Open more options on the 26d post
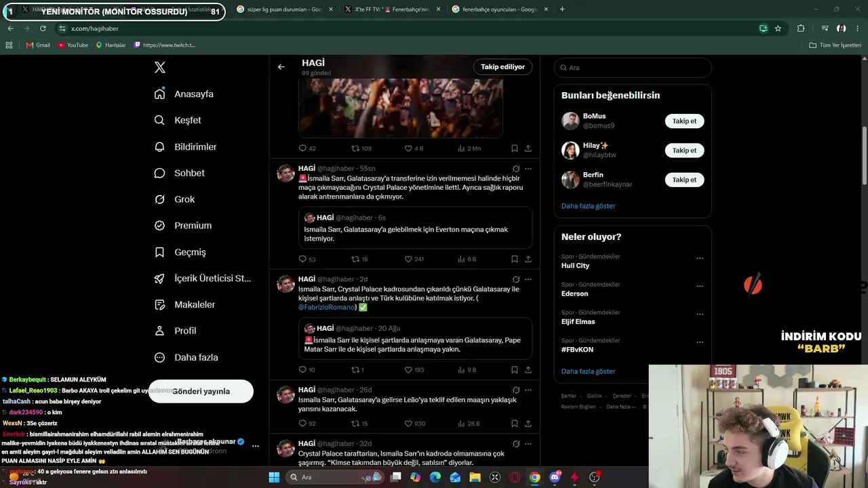The width and height of the screenshot is (868, 488). click(528, 390)
